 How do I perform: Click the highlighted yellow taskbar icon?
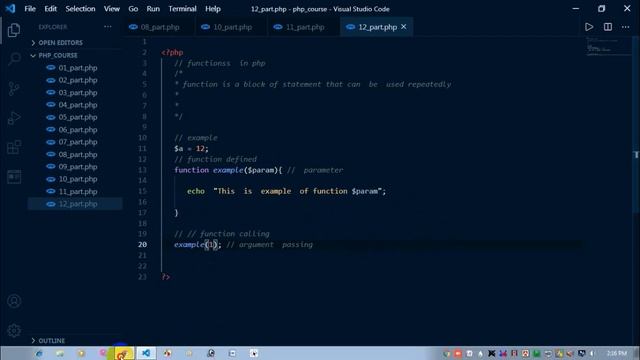click(x=124, y=353)
